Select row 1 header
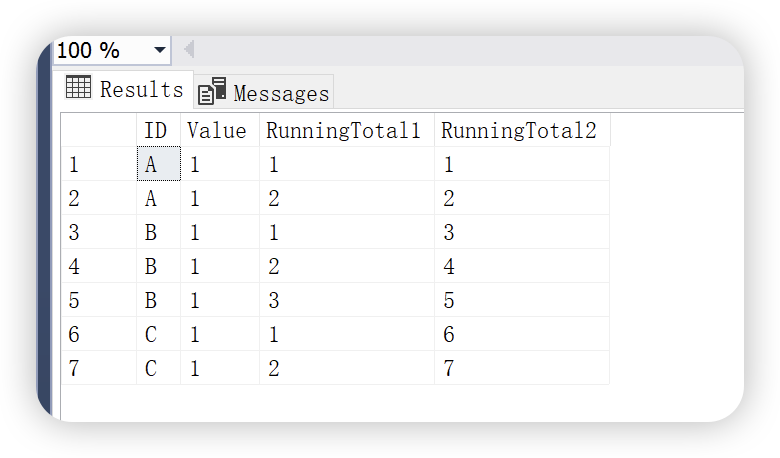 [98, 164]
